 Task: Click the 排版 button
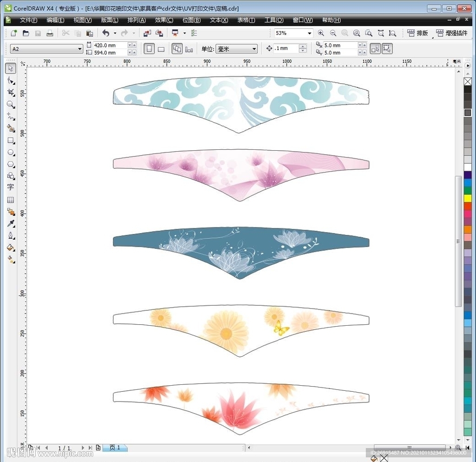(x=417, y=33)
